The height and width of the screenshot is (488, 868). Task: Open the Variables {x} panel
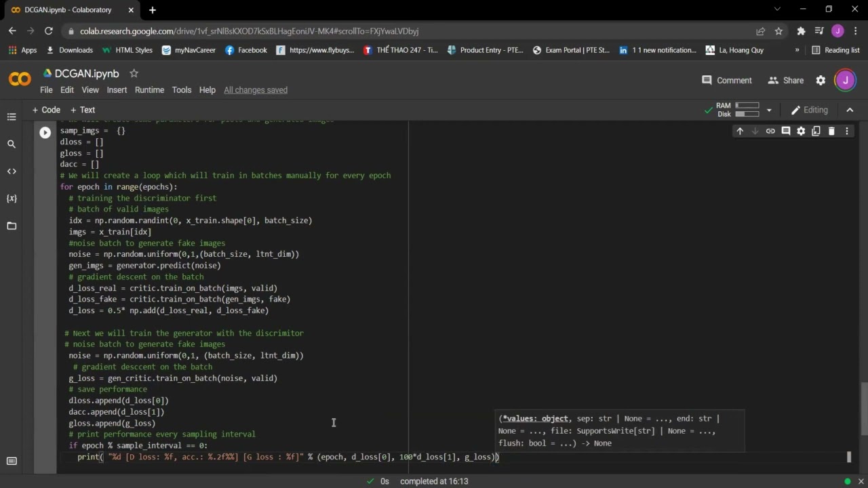click(x=12, y=199)
